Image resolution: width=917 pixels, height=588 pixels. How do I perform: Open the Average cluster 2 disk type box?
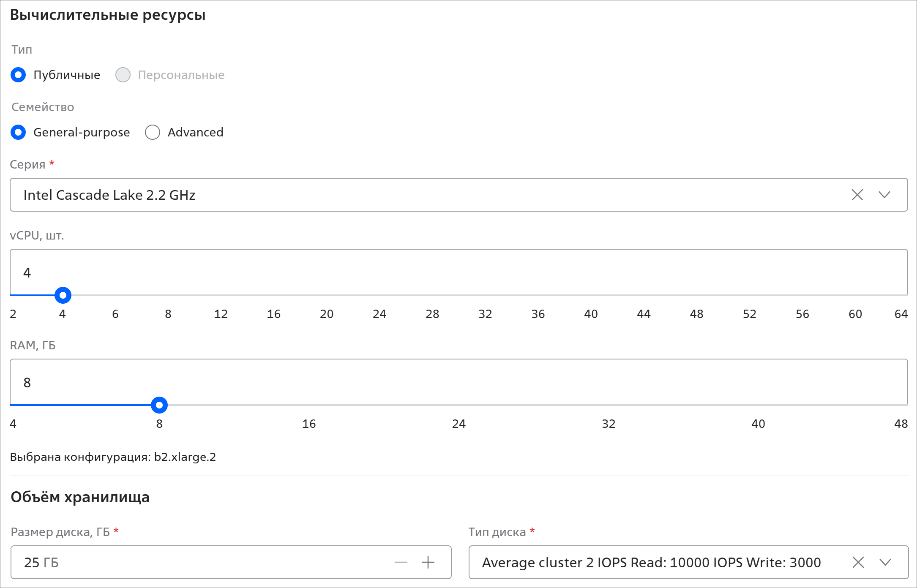pyautogui.click(x=688, y=562)
